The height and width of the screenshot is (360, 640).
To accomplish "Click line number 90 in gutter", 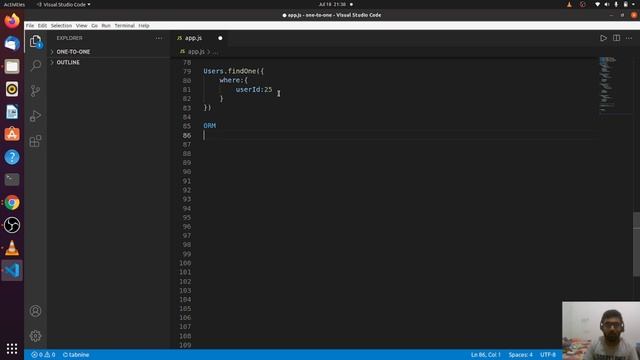I will point(187,172).
